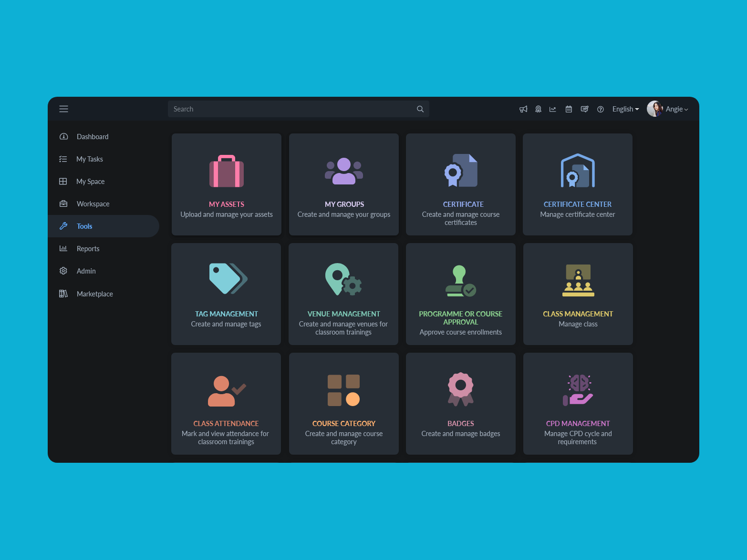Click inside the Search input field

[291, 109]
